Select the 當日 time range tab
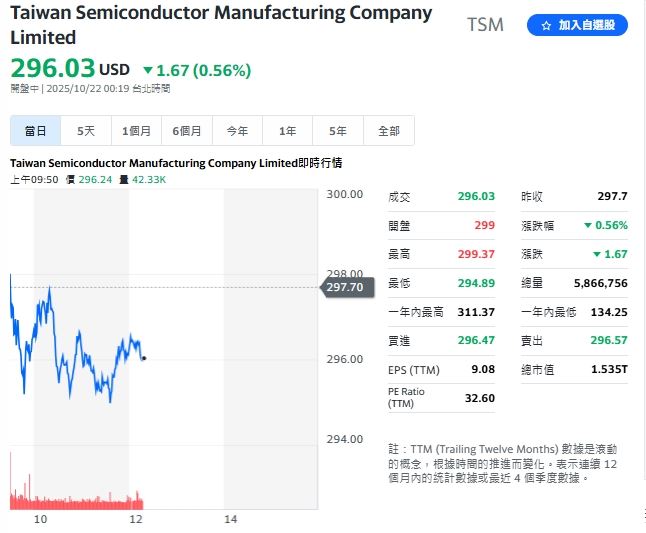646x533 pixels. click(x=36, y=131)
